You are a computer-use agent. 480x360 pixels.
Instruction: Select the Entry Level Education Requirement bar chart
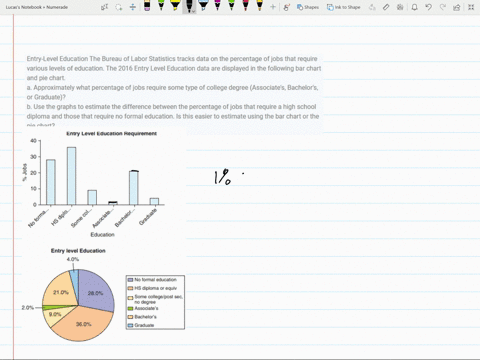[94, 184]
